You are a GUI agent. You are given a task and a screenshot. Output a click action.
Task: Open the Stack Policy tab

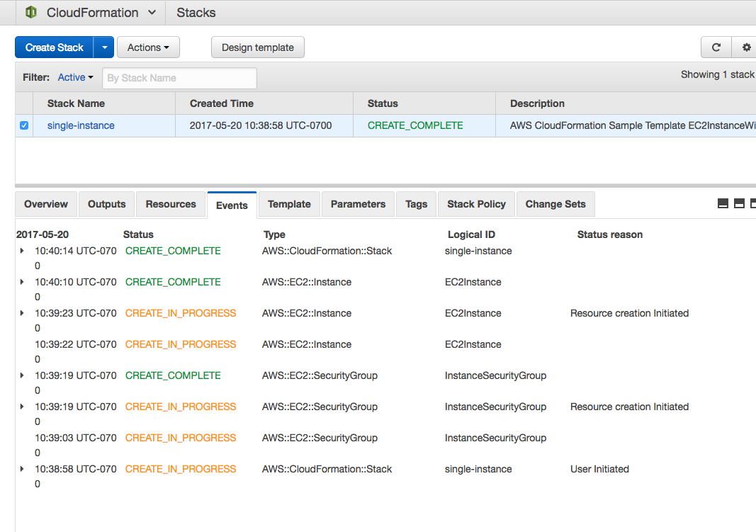475,204
